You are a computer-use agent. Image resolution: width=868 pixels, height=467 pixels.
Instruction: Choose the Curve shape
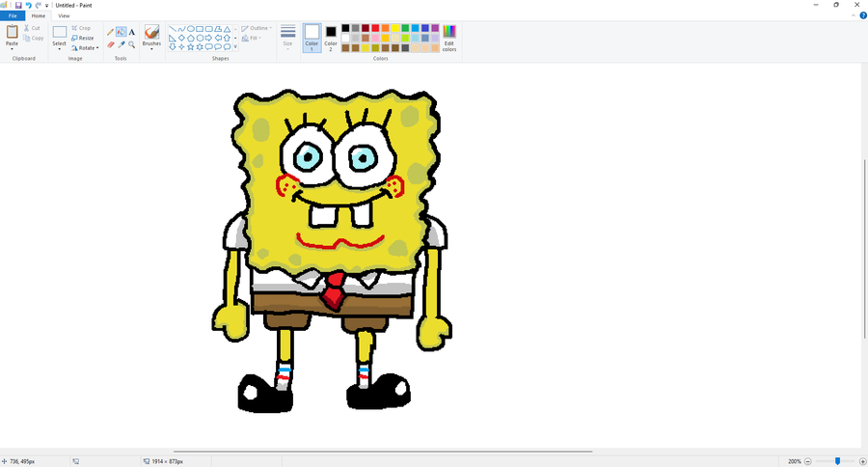[x=181, y=29]
